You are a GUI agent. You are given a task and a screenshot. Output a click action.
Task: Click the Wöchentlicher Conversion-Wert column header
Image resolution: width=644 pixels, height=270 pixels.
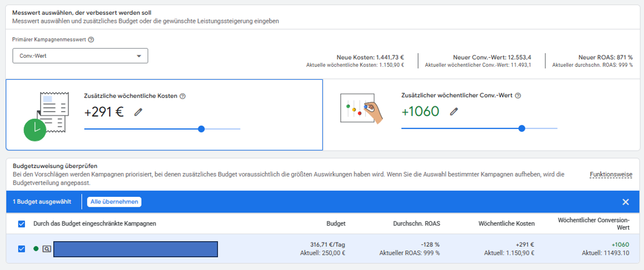[x=594, y=224]
